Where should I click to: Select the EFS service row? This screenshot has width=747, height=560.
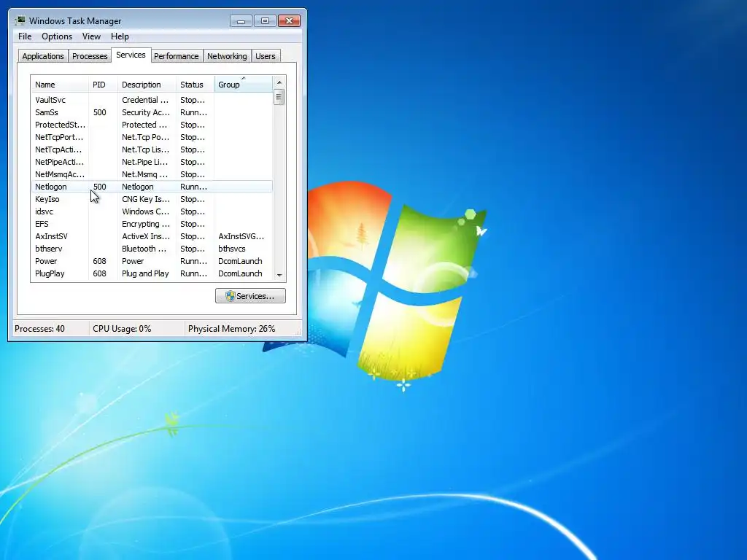(x=152, y=224)
